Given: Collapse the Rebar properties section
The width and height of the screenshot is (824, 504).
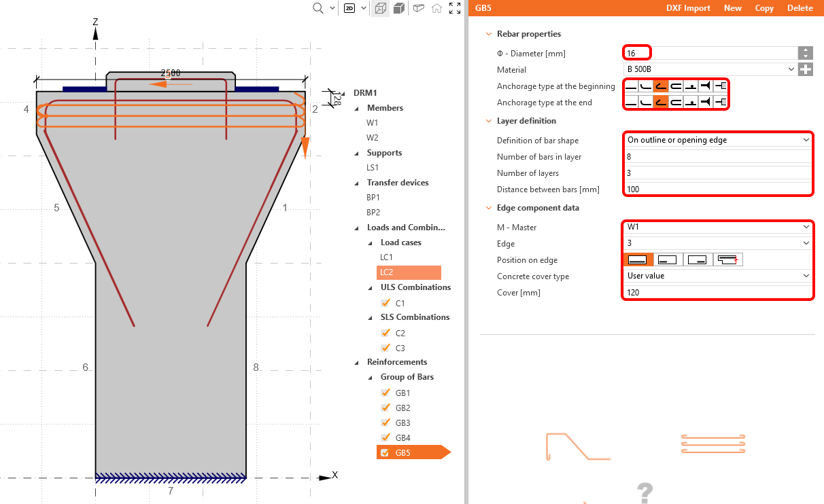Looking at the screenshot, I should tap(487, 34).
